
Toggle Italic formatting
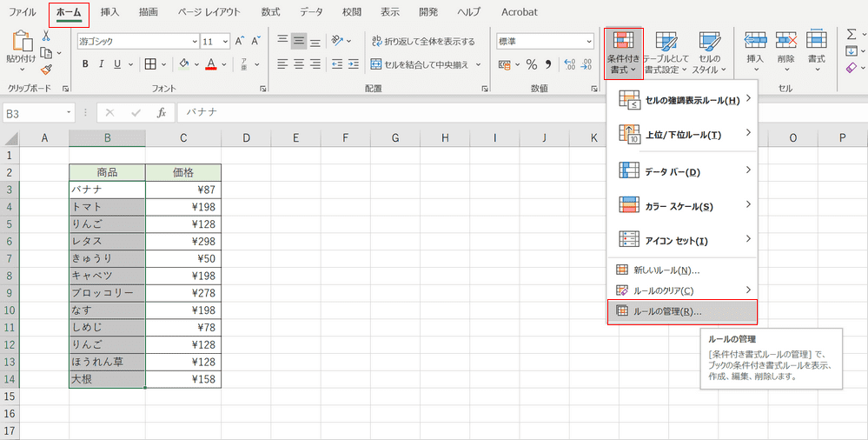[101, 64]
